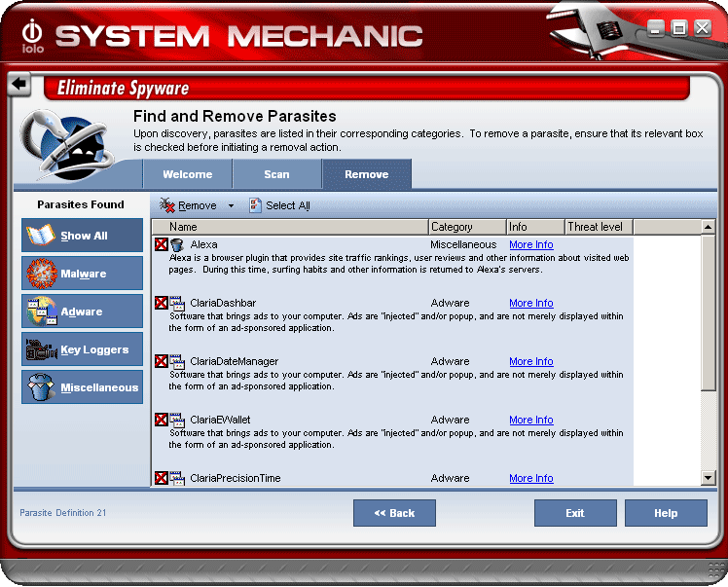This screenshot has height=587, width=728.
Task: Uncheck the ClariaPrecisionTime checkbox
Action: click(162, 478)
